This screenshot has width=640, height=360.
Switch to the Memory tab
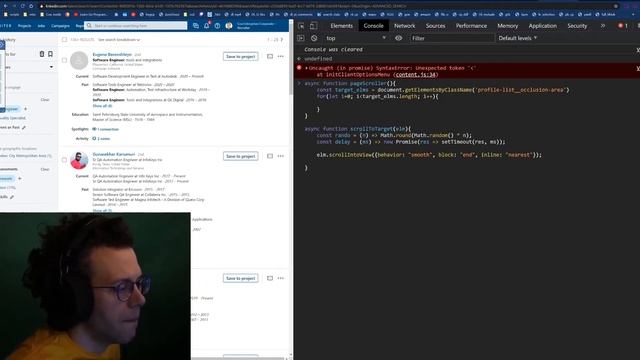tap(508, 26)
